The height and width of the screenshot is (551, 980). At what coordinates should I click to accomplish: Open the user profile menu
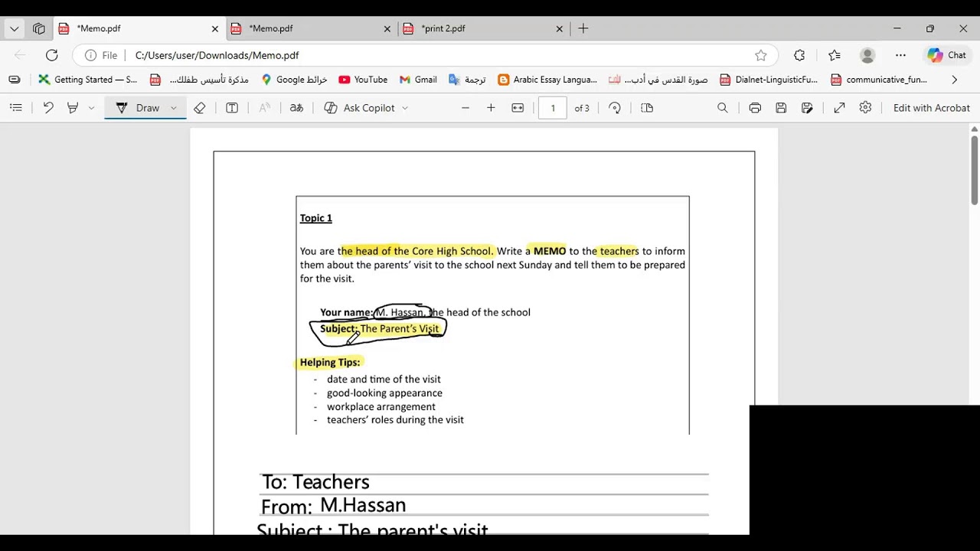(867, 55)
